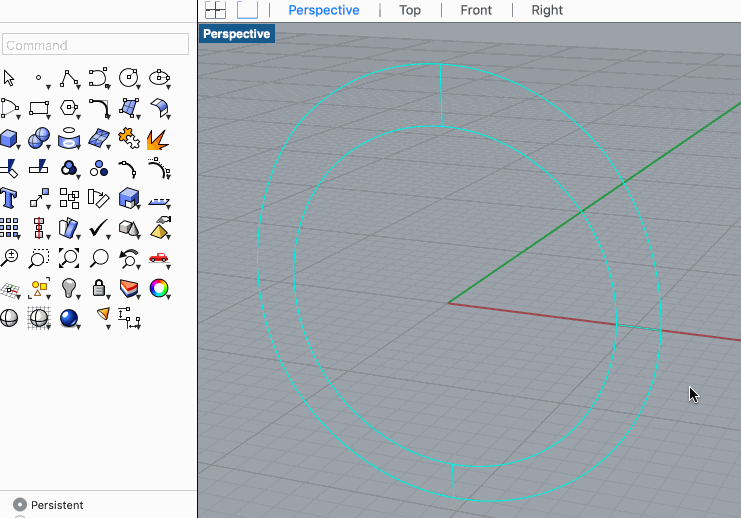This screenshot has height=518, width=741.
Task: Choose the Rotate 2D tool
Action: tap(98, 199)
